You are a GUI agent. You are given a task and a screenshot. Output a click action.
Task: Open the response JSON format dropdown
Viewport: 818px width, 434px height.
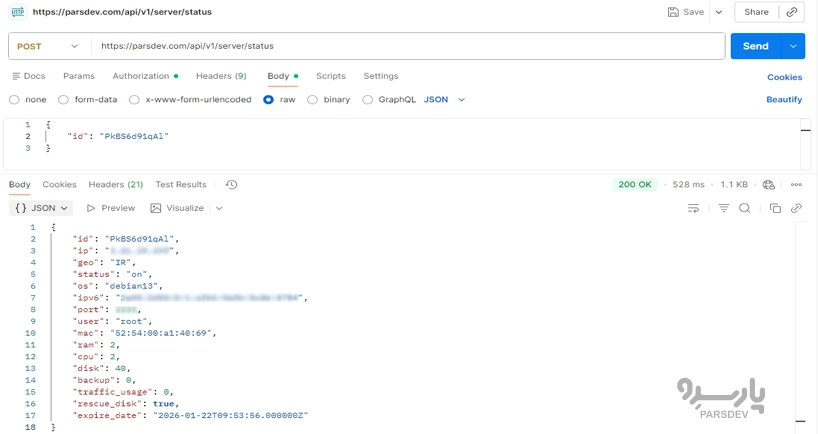pyautogui.click(x=41, y=208)
